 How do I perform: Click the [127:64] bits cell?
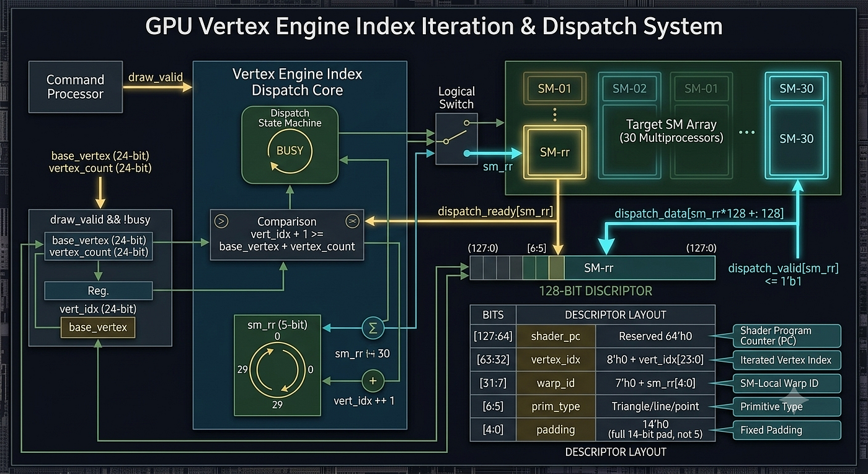coord(493,336)
